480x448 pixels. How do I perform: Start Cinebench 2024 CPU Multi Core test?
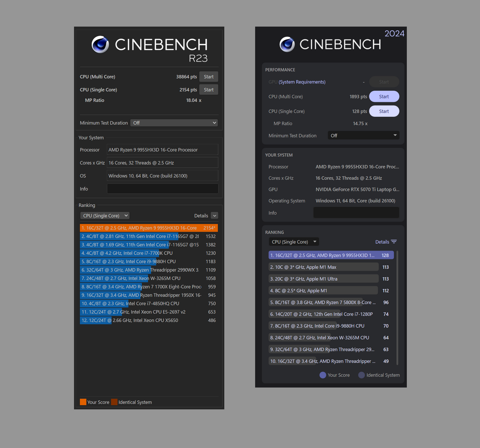(384, 96)
